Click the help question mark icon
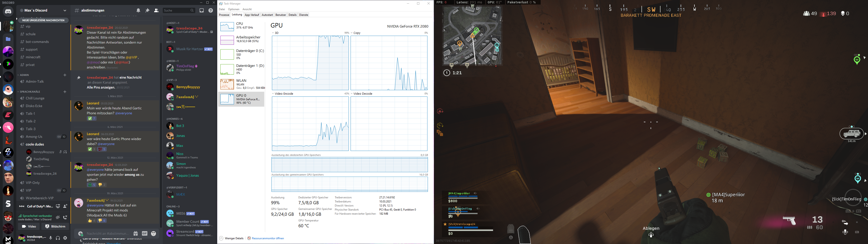The width and height of the screenshot is (868, 244). 211,10
